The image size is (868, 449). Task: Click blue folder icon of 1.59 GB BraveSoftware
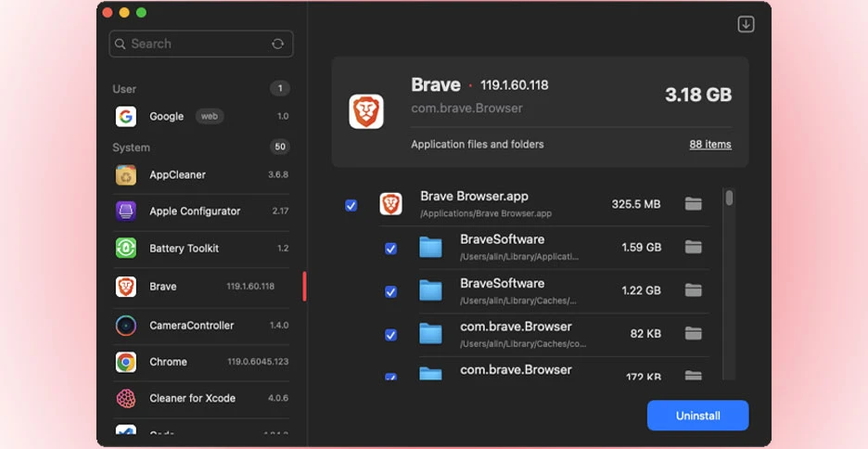[x=430, y=247]
